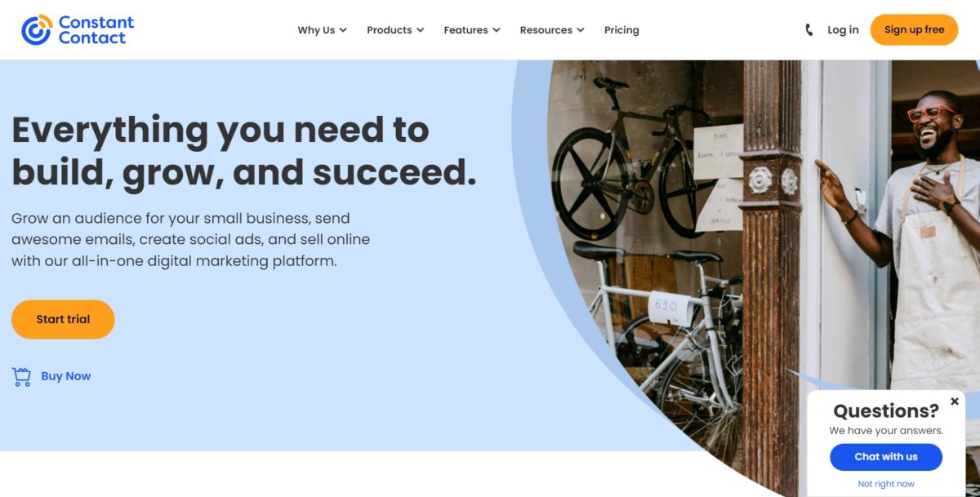Expand the Resources dropdown arrow

click(x=581, y=30)
